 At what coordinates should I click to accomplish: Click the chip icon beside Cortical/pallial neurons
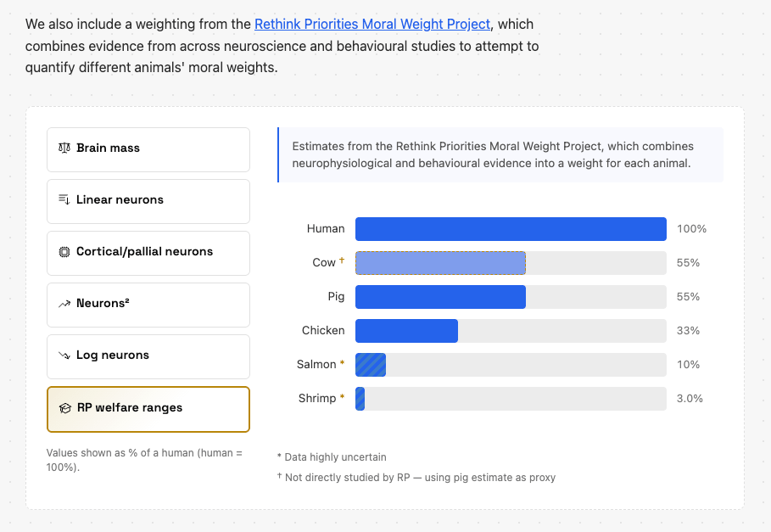pyautogui.click(x=64, y=252)
